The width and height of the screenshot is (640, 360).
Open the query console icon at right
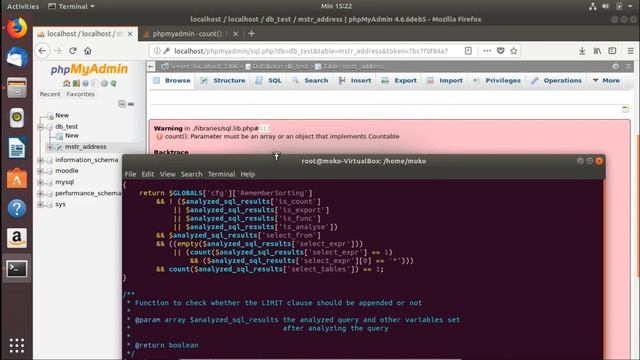pos(625,109)
